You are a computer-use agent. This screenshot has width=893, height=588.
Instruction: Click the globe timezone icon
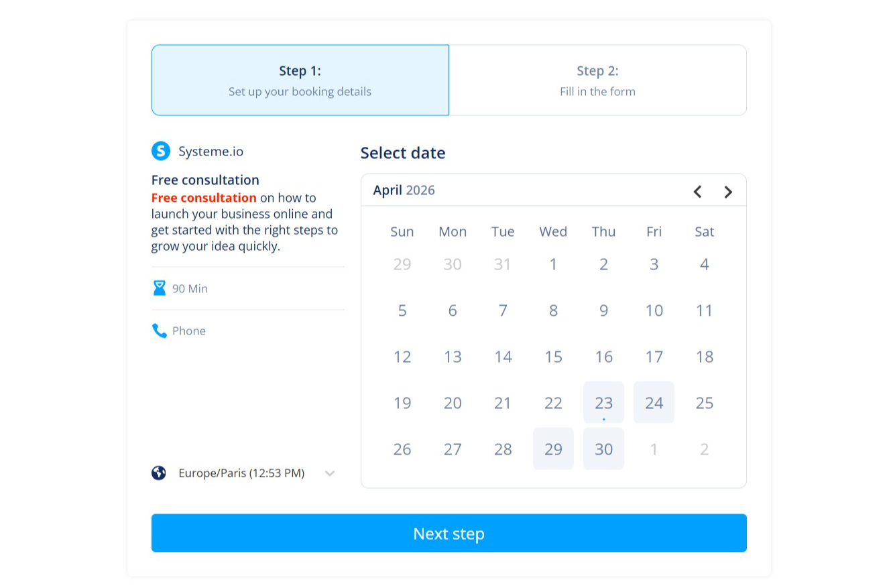pyautogui.click(x=159, y=473)
